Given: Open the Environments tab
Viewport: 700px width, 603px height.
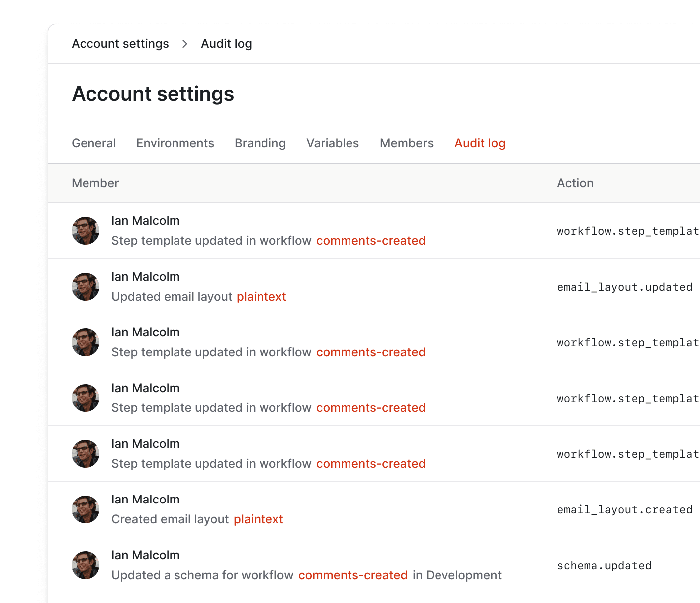Looking at the screenshot, I should [175, 143].
